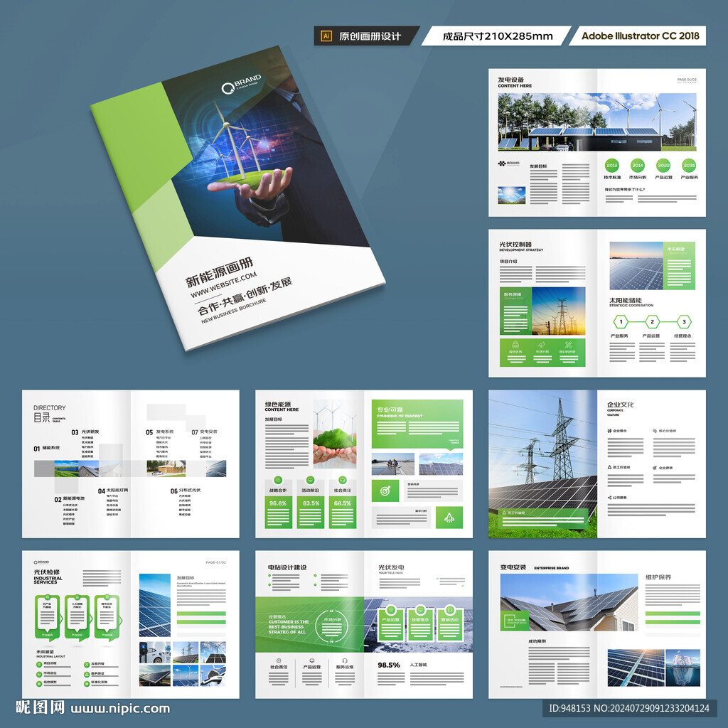Click the circular icon above 社会责任 percentage column

tap(342, 480)
